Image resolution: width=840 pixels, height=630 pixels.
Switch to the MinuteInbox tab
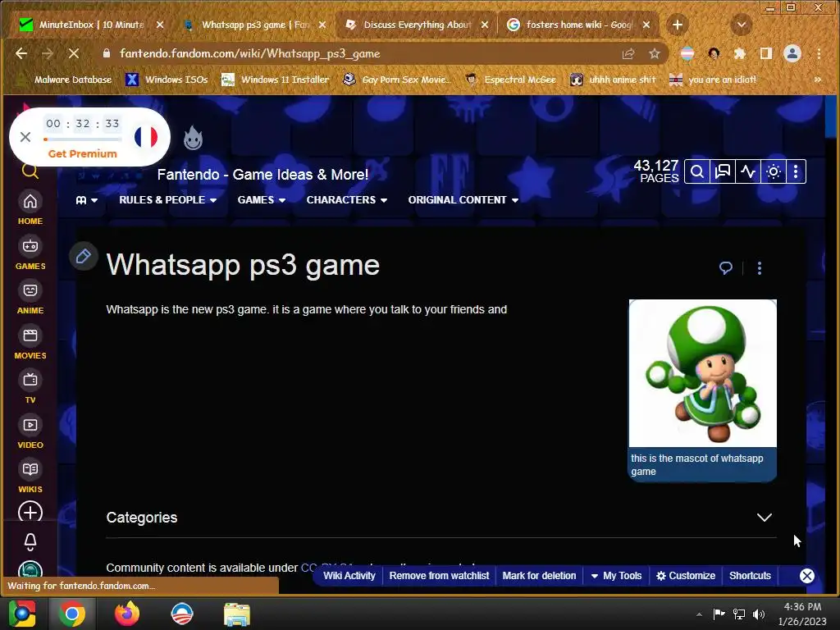pyautogui.click(x=91, y=25)
